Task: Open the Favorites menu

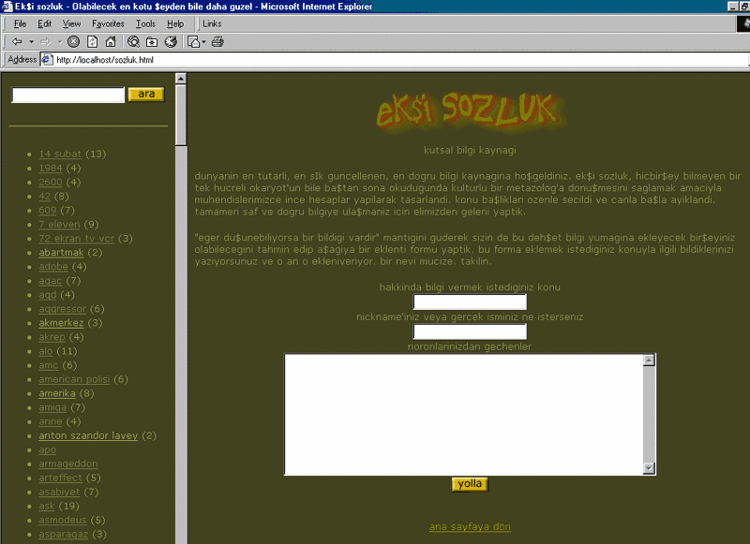Action: 108,23
